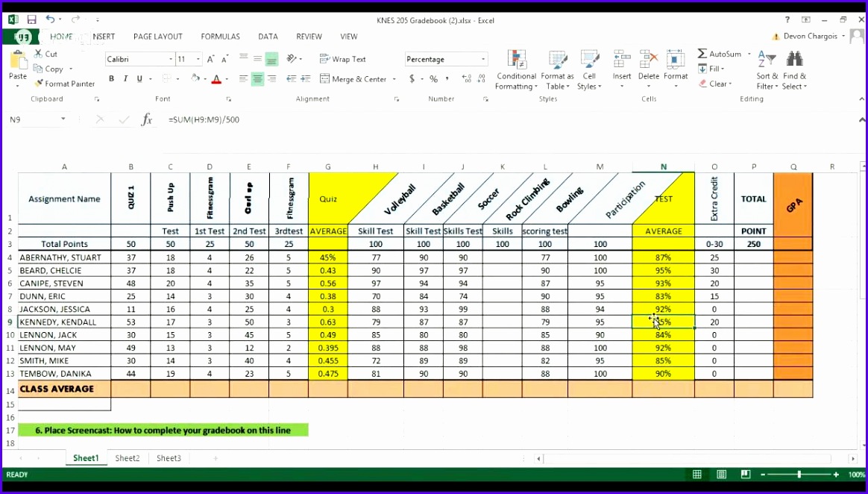Open the font size 11 dropdown

(x=198, y=59)
